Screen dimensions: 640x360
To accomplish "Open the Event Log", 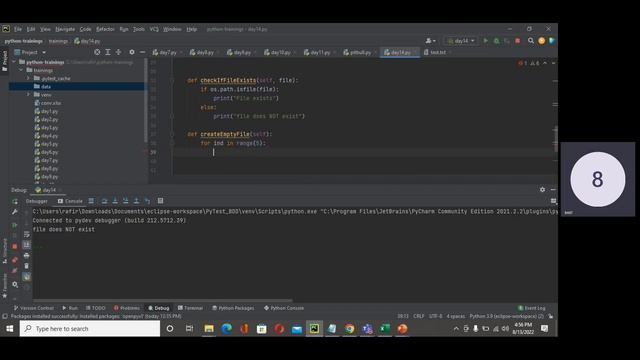I will pos(531,308).
